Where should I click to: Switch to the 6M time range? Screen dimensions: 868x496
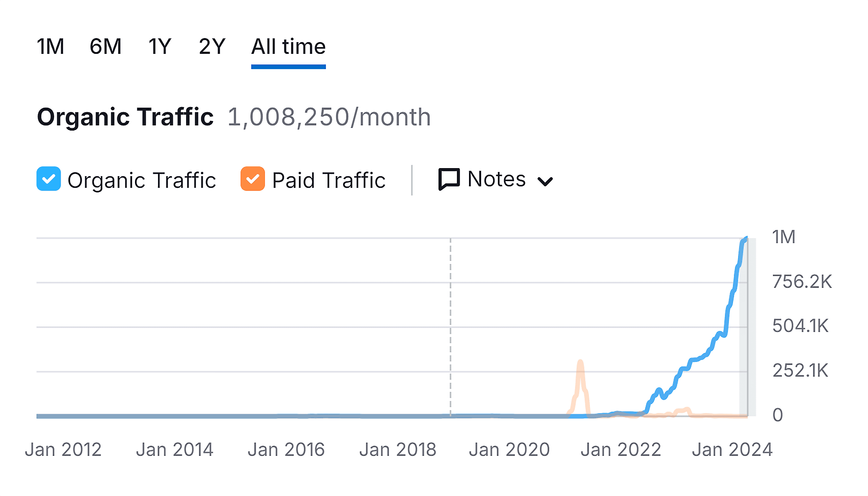coord(105,46)
